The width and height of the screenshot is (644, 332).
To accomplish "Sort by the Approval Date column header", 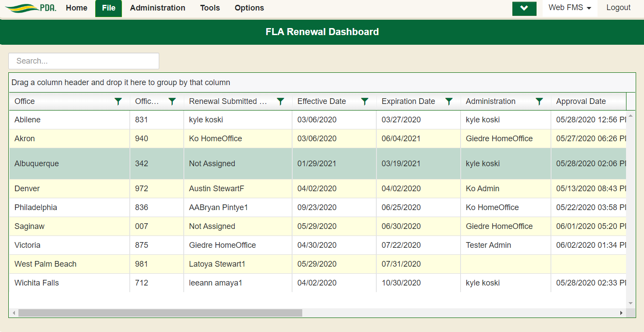I will (x=581, y=101).
